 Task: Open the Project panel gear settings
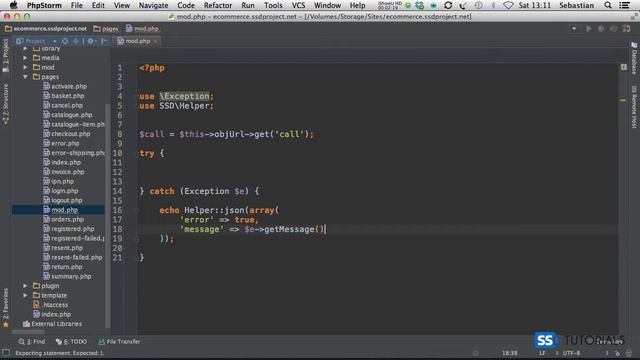[91, 41]
